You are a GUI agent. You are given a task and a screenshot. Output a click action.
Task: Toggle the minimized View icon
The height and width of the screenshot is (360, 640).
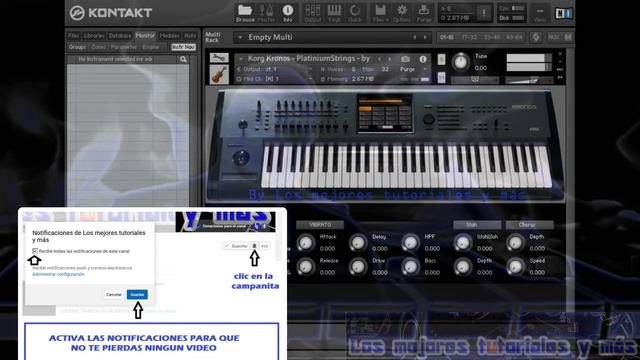(540, 13)
